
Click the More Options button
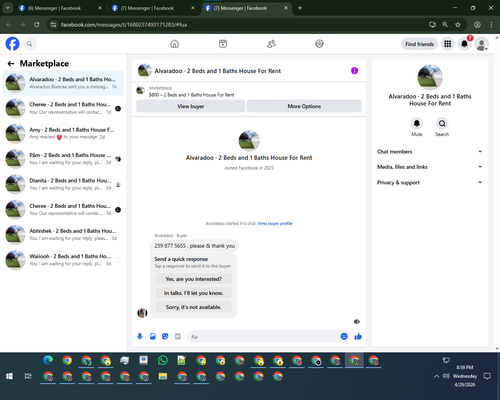(304, 106)
